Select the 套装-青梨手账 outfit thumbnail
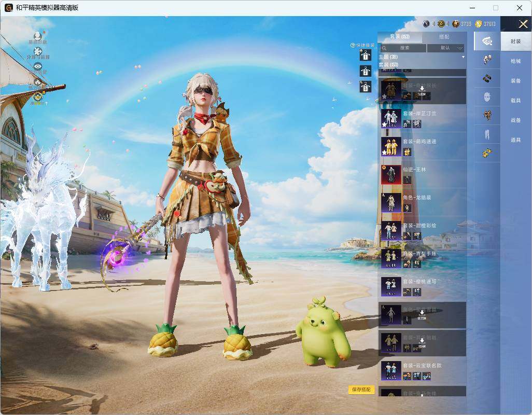Screen dimensions: 532x415 pyautogui.click(x=391, y=258)
